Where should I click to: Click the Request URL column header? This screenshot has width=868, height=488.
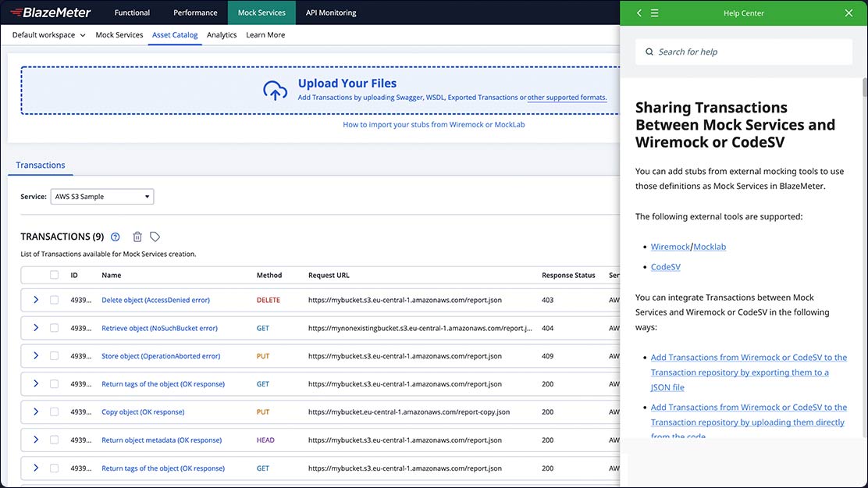click(x=329, y=275)
